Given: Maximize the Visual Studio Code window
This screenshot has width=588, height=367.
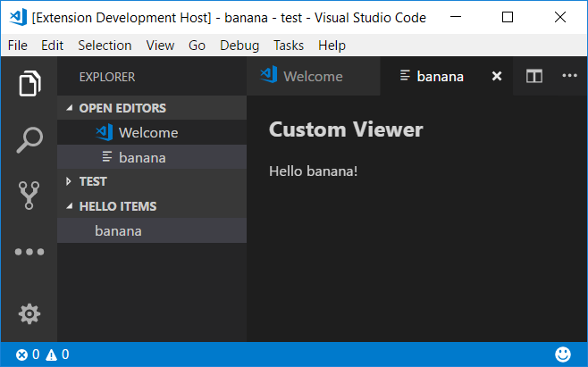Looking at the screenshot, I should coord(508,17).
